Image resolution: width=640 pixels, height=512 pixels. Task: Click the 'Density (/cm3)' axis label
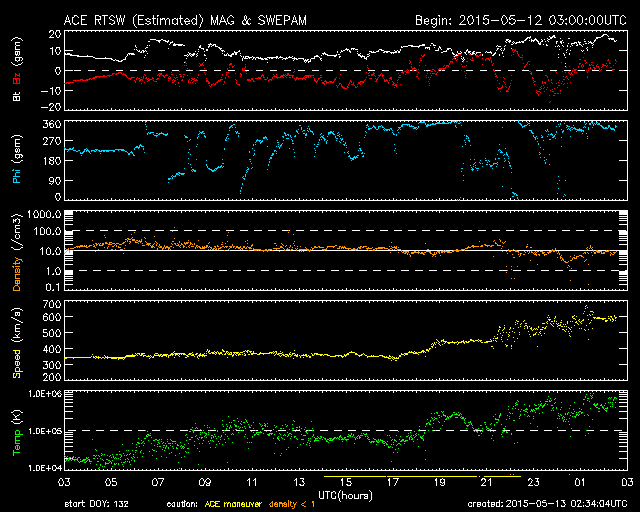tap(17, 252)
